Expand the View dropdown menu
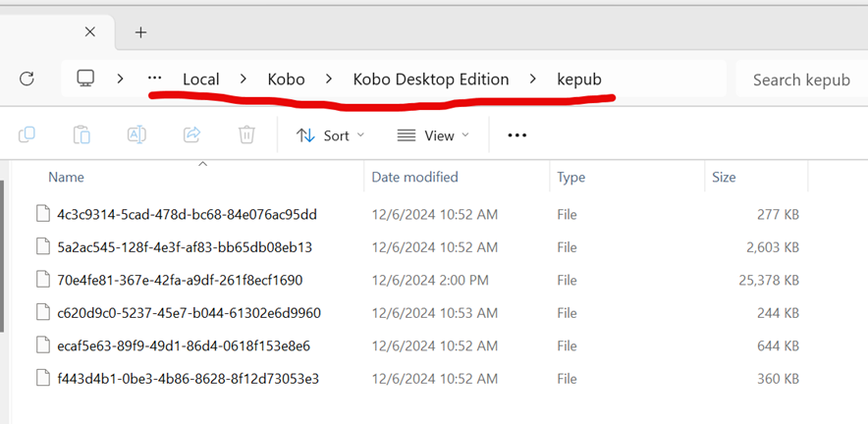Screen dimensions: 868x424 point(433,135)
